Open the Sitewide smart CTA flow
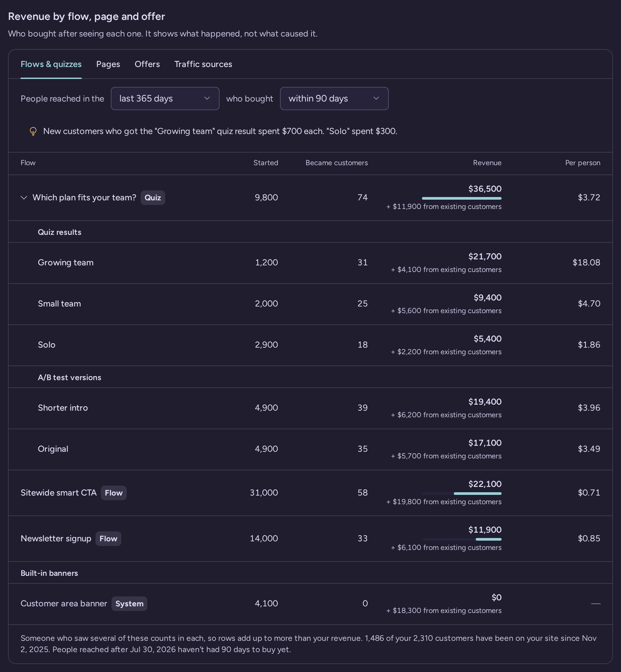Image resolution: width=621 pixels, height=672 pixels. pyautogui.click(x=58, y=493)
